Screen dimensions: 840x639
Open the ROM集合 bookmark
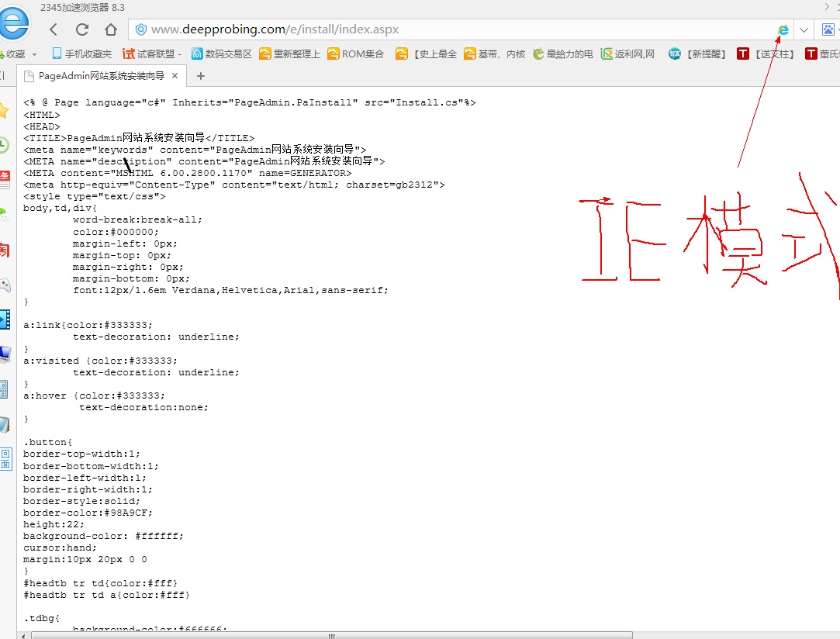(356, 54)
